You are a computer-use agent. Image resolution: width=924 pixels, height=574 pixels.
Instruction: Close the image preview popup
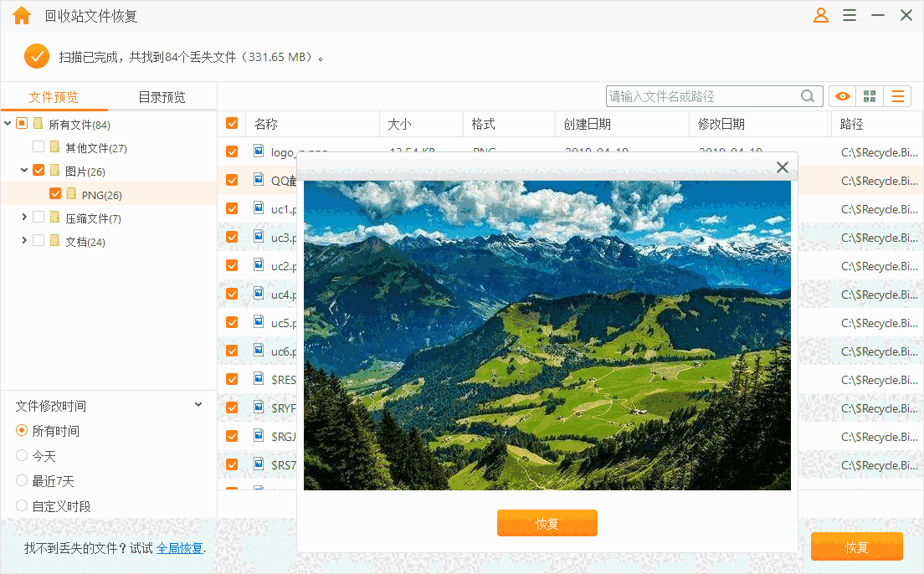783,167
